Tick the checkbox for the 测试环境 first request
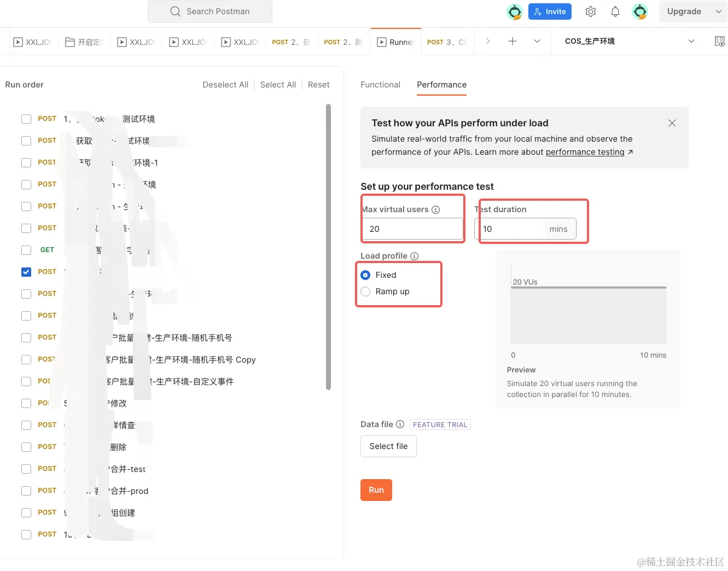Viewport: 728px width, 571px height. point(26,119)
